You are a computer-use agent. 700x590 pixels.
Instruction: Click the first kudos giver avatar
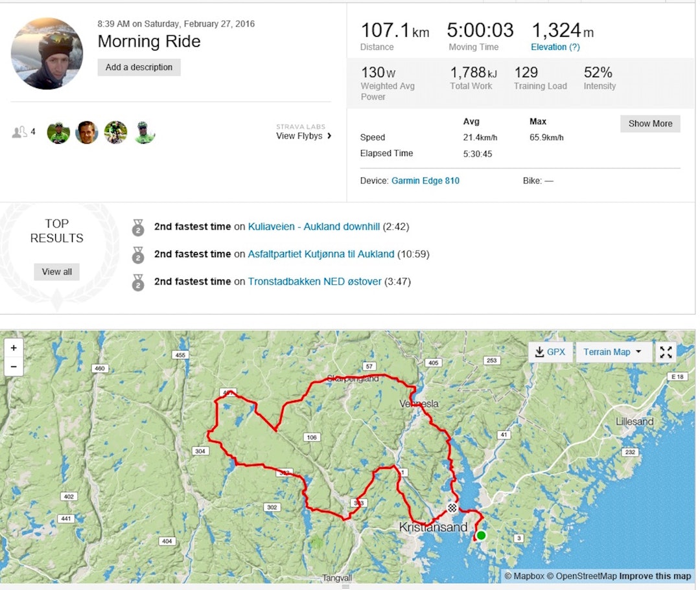click(x=58, y=133)
